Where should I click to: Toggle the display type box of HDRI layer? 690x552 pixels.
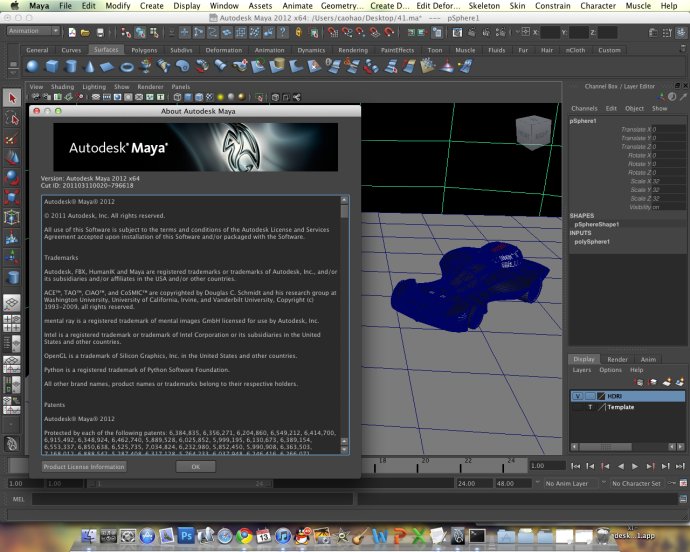click(x=590, y=396)
